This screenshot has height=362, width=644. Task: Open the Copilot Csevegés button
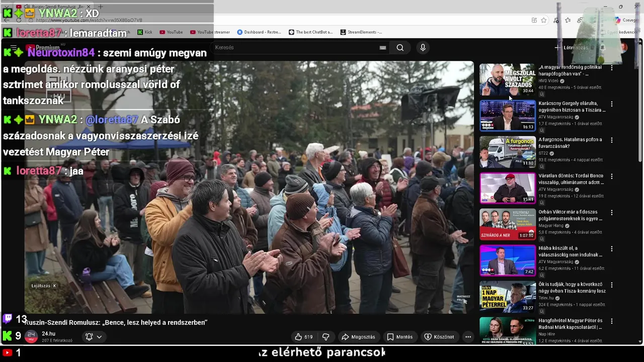click(626, 20)
